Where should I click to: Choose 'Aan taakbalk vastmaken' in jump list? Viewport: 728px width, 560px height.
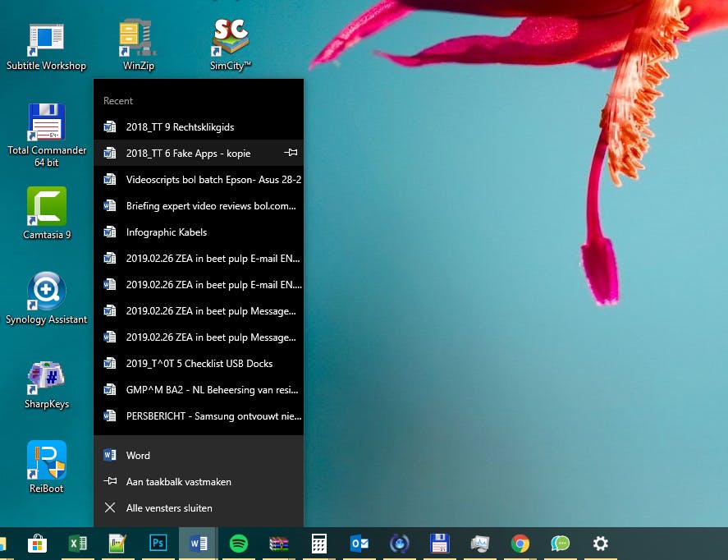point(178,482)
